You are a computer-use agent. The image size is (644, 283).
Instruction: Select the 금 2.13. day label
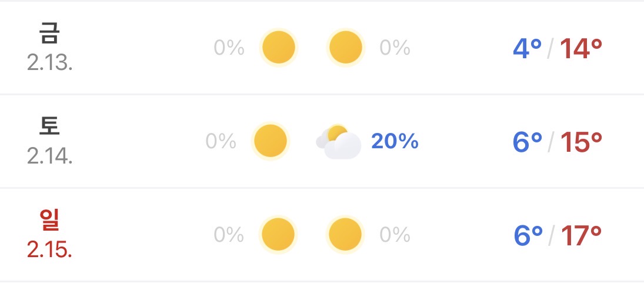(49, 47)
